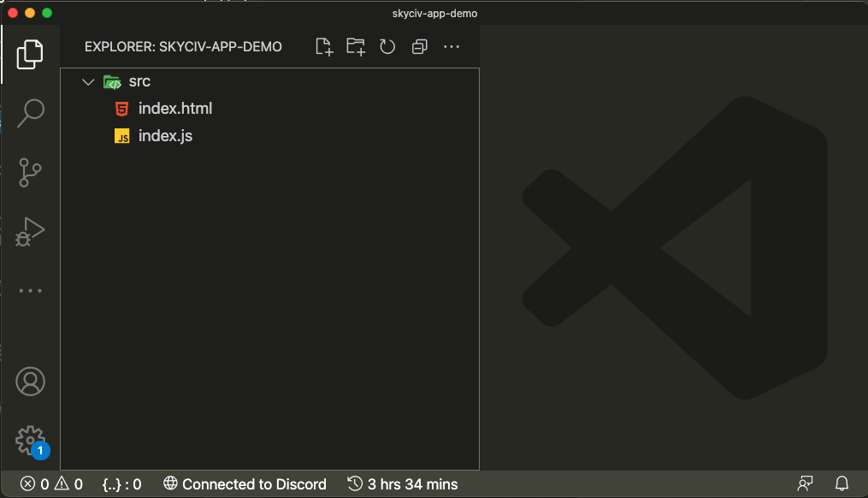The width and height of the screenshot is (868, 498).
Task: Select the src folder
Action: (x=139, y=82)
